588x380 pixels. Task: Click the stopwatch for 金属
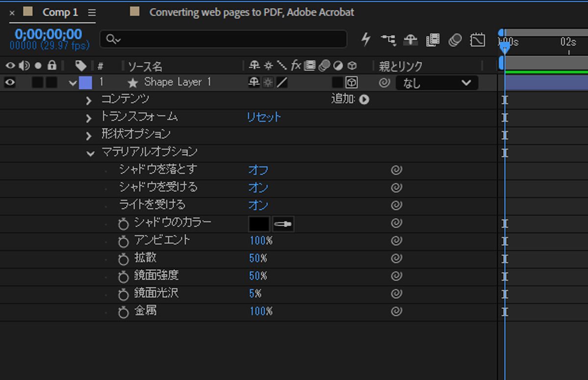pyautogui.click(x=123, y=312)
